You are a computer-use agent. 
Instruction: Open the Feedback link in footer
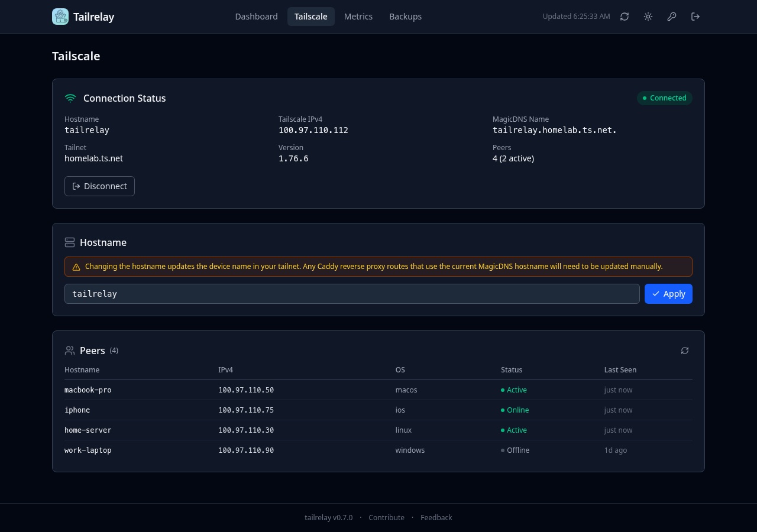coord(436,518)
